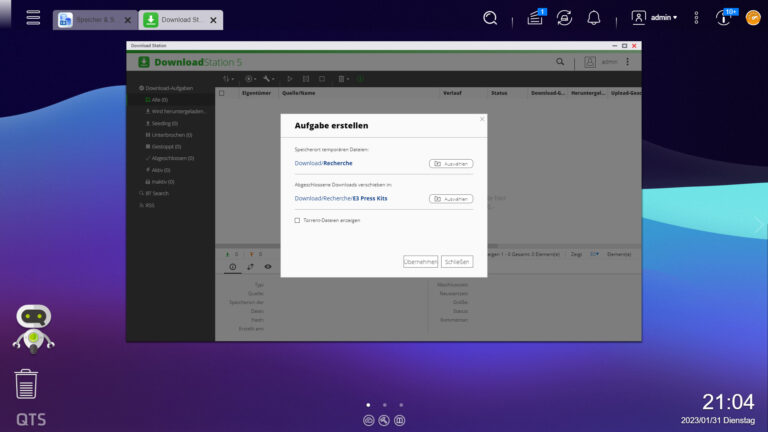
Task: Close the Speicher taskbar tab
Action: [x=127, y=20]
